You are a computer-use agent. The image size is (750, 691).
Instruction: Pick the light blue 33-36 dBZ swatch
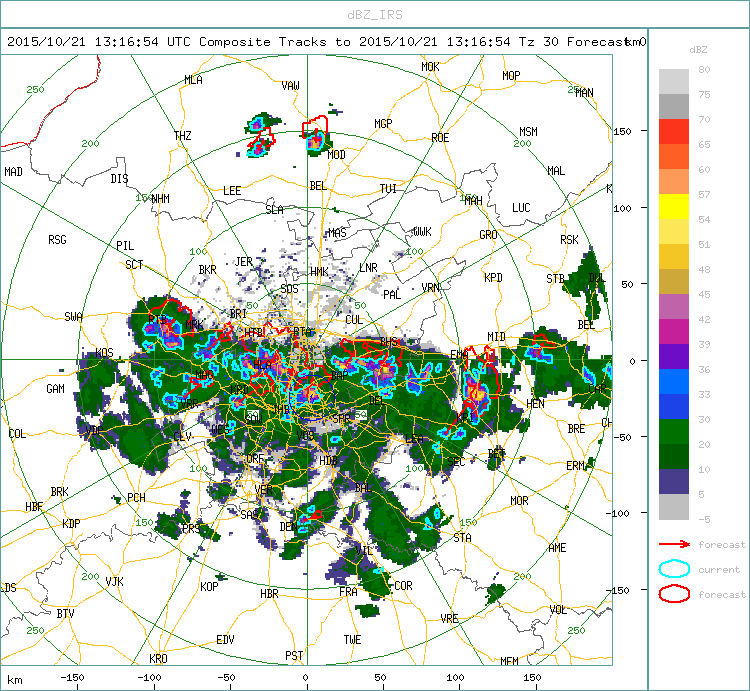point(674,381)
